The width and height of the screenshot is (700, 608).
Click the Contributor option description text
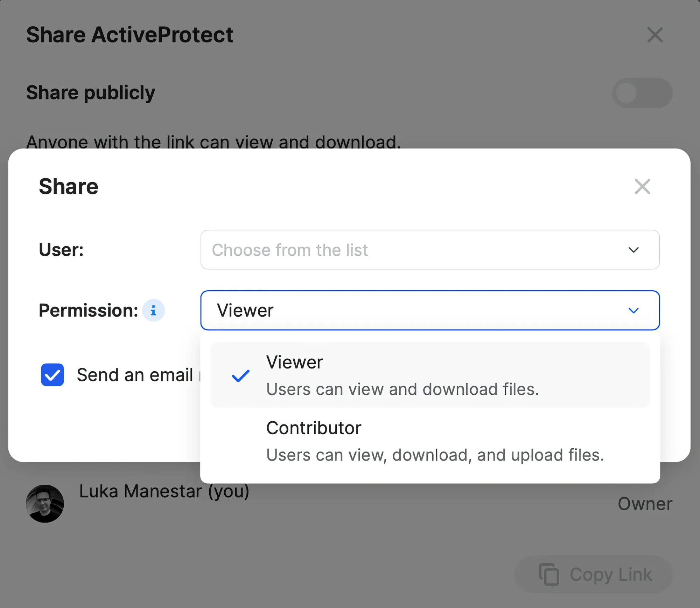[435, 455]
